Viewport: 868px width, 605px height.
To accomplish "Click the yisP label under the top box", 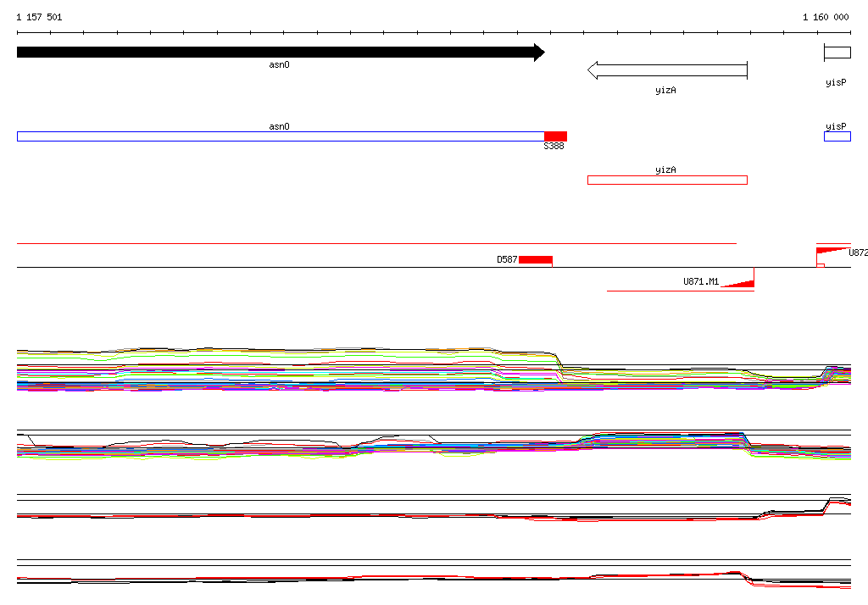I will coord(836,82).
